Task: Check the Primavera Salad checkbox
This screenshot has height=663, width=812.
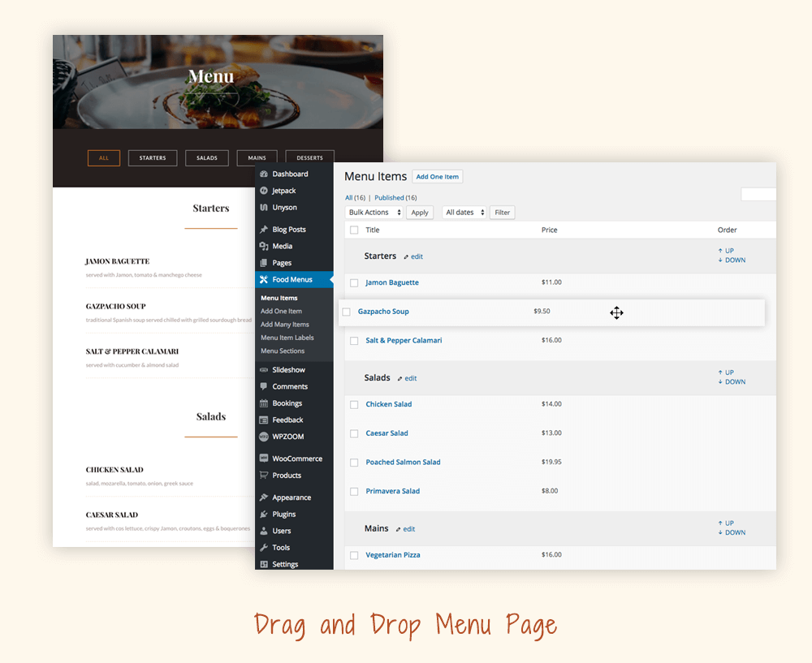Action: (354, 491)
